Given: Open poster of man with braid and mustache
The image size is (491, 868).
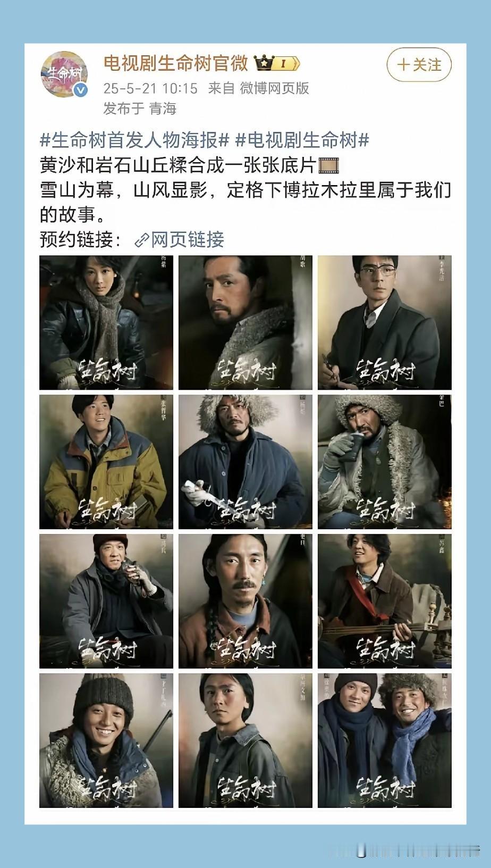Looking at the screenshot, I should pyautogui.click(x=245, y=601).
